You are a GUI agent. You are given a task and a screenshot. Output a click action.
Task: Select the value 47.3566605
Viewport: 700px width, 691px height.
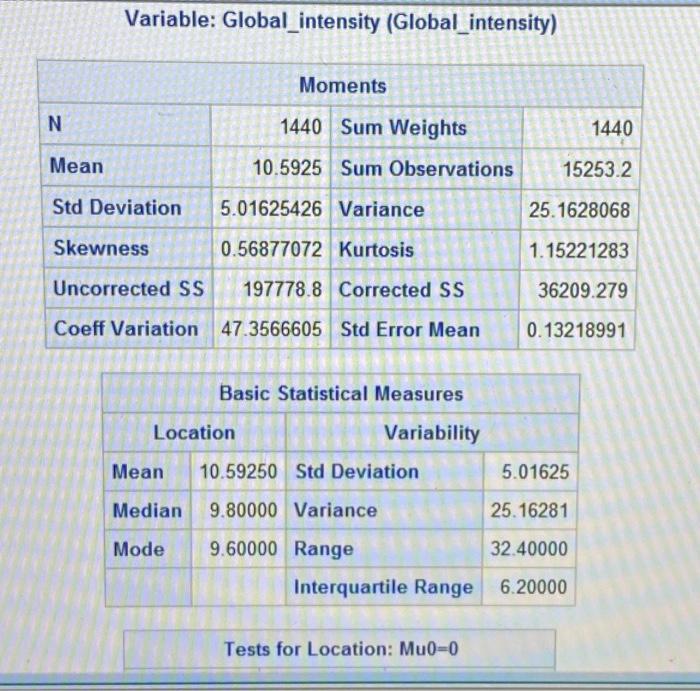271,329
